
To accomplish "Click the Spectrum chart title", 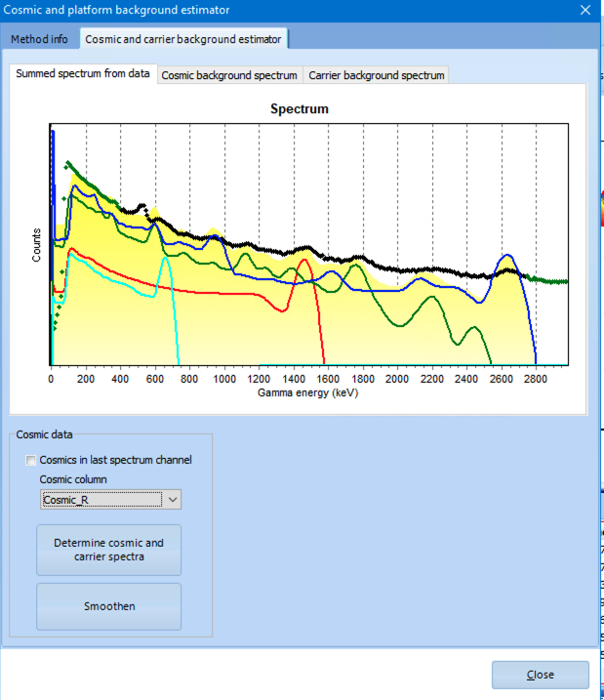I will pyautogui.click(x=299, y=109).
